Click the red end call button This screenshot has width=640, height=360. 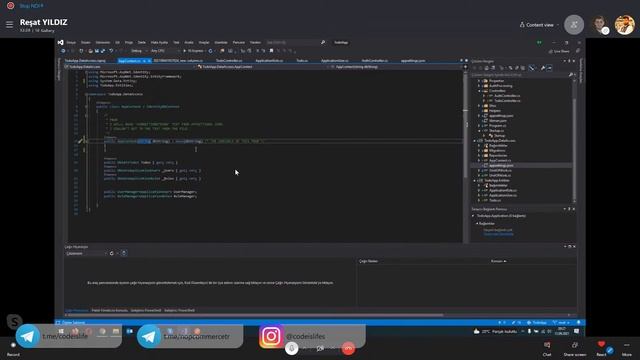(348, 348)
